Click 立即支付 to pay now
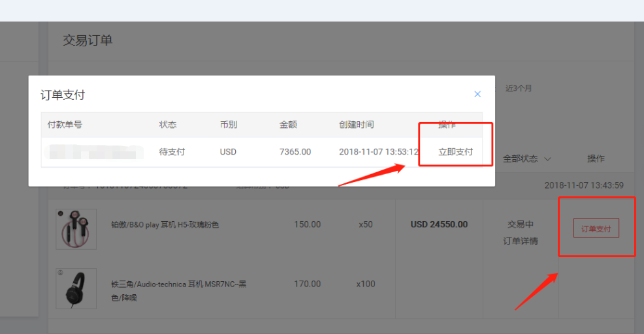The width and height of the screenshot is (644, 334). 455,152
